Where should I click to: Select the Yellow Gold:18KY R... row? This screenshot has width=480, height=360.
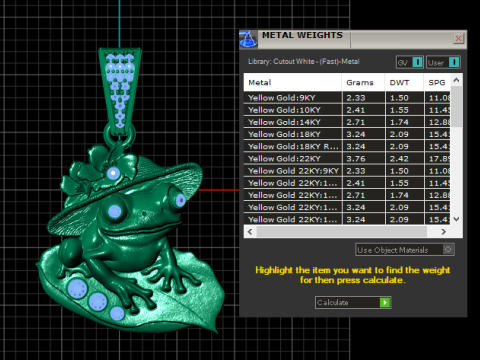coord(347,146)
